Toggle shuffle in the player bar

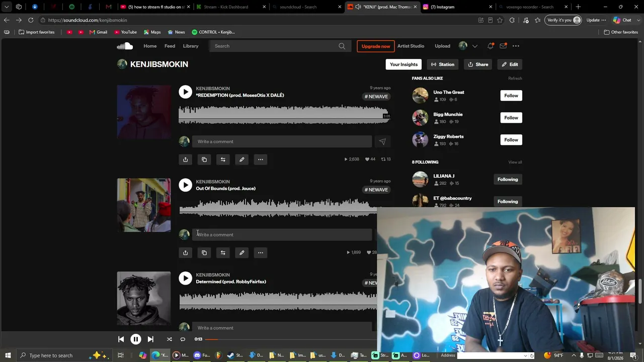pos(169,339)
